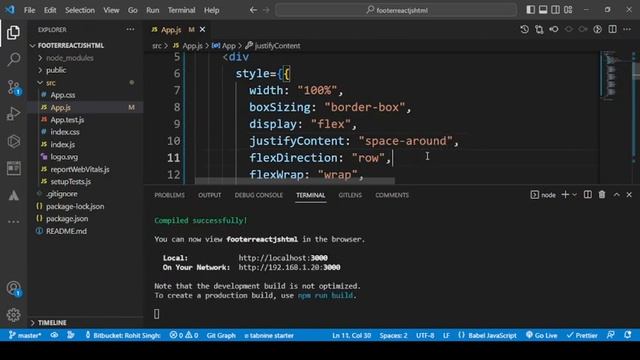Image resolution: width=640 pixels, height=360 pixels.
Task: Open file history clock icon in editor toolbar
Action: point(524,29)
